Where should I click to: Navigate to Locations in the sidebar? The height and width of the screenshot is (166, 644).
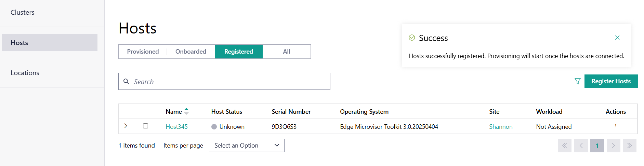point(25,73)
